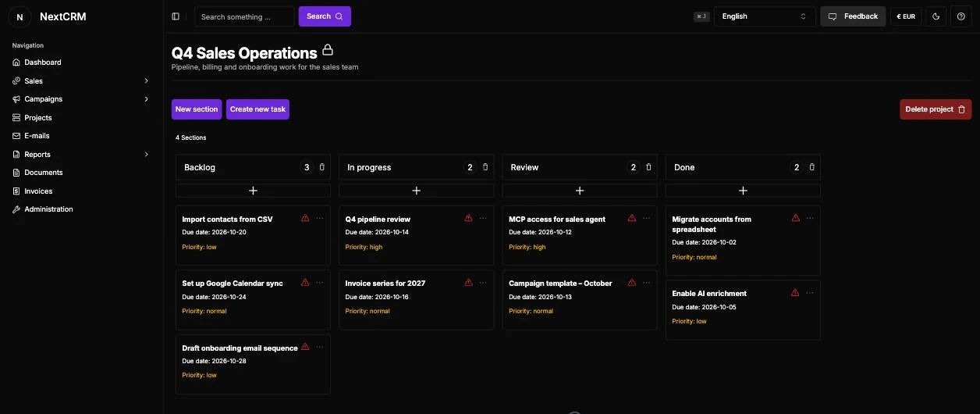Switch the dark/light theme moon icon
This screenshot has width=980, height=414.
[937, 16]
